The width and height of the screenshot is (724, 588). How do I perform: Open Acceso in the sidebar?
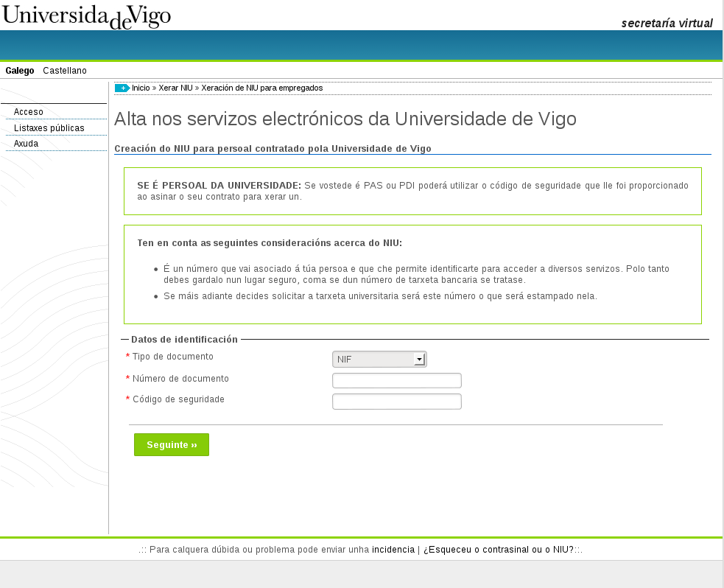tap(29, 112)
